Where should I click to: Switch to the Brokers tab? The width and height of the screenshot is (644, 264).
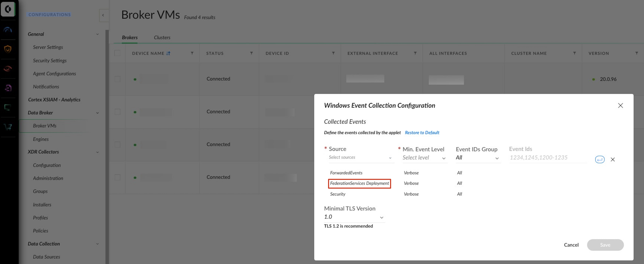click(130, 37)
